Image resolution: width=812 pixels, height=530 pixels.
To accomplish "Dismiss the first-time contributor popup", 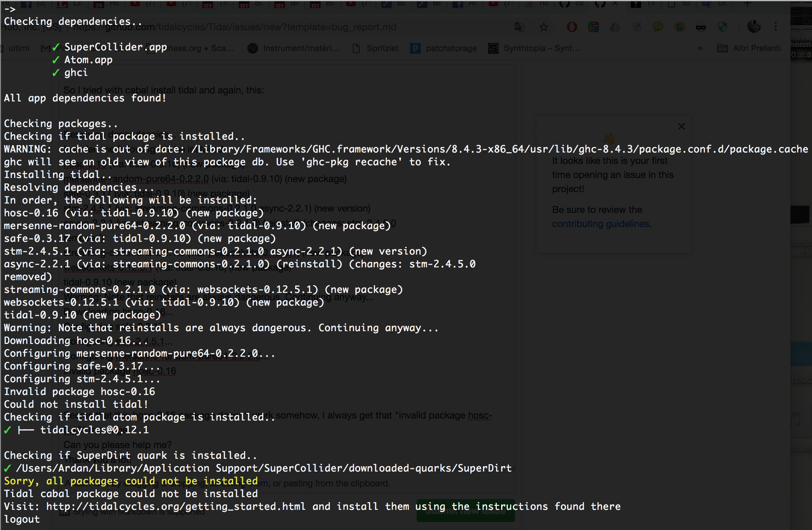I will [x=681, y=126].
